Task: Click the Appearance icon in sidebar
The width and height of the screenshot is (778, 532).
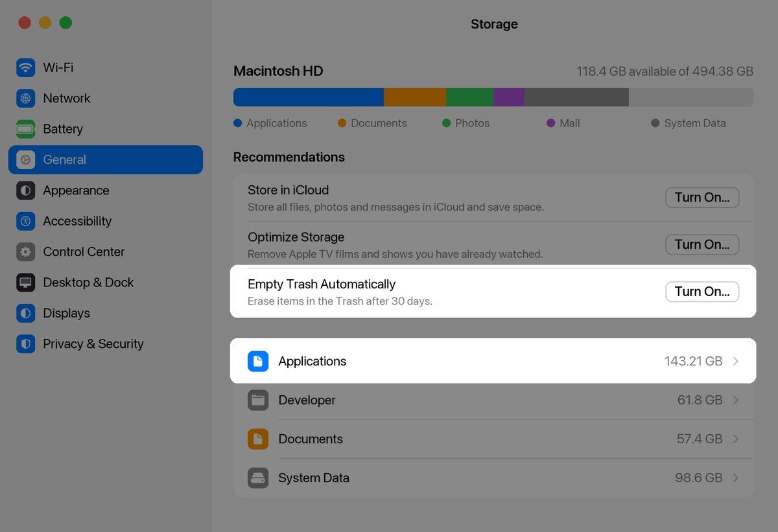Action: 26,191
